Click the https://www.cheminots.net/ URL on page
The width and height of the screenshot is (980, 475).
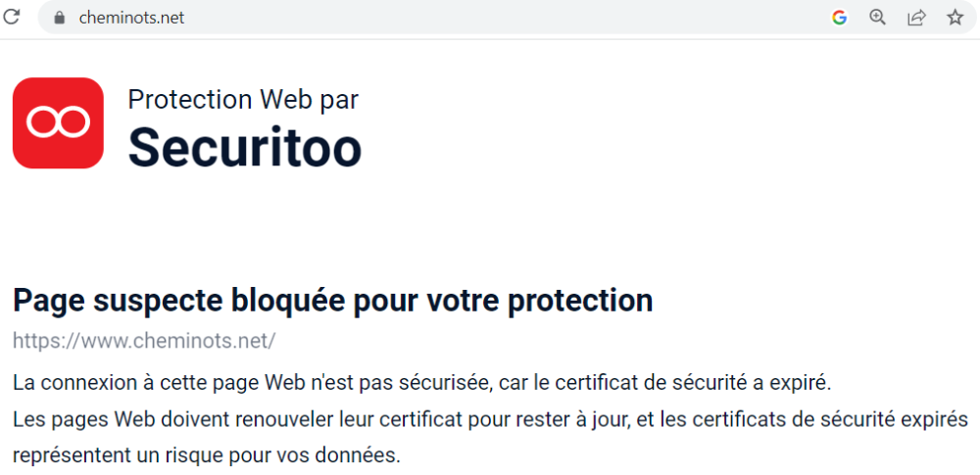point(144,341)
